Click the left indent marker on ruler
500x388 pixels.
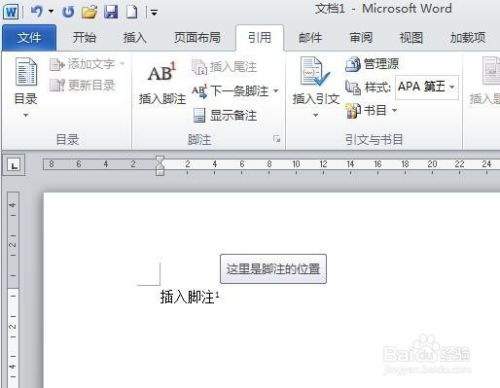(160, 171)
